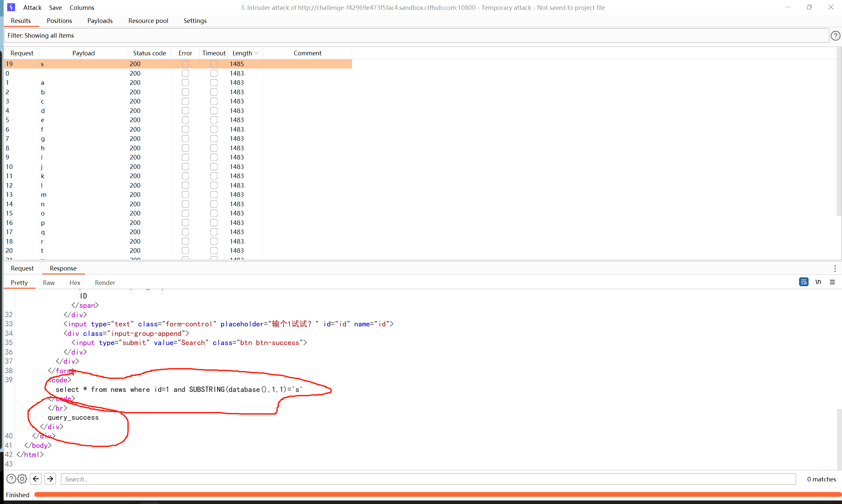Switch to the Payloads tab
The image size is (842, 504).
(100, 21)
